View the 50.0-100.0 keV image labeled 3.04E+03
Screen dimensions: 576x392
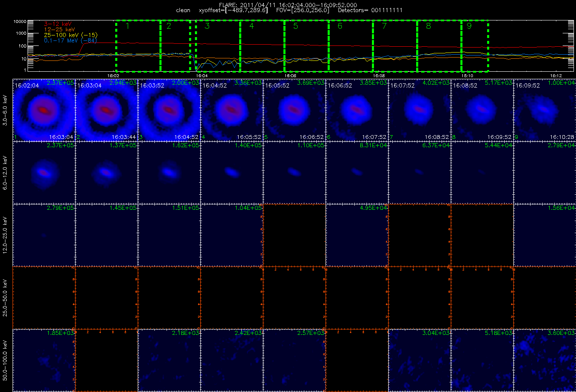pyautogui.click(x=419, y=360)
